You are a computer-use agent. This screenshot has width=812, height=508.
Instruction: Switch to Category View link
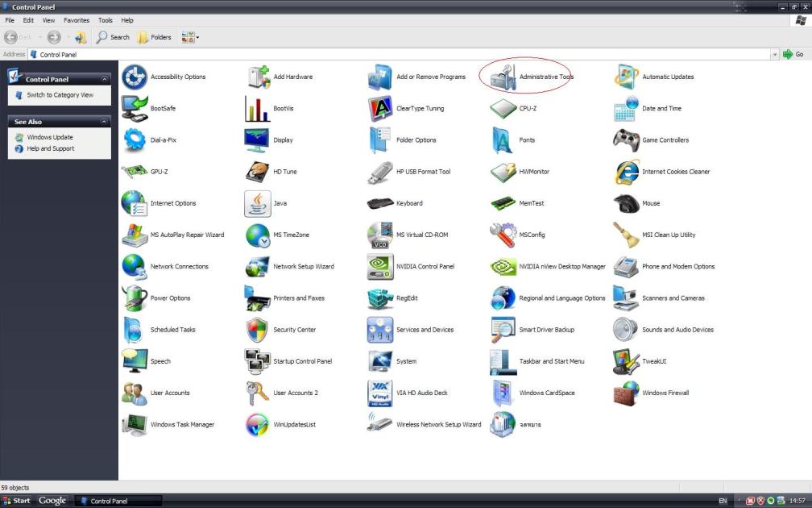(60, 95)
